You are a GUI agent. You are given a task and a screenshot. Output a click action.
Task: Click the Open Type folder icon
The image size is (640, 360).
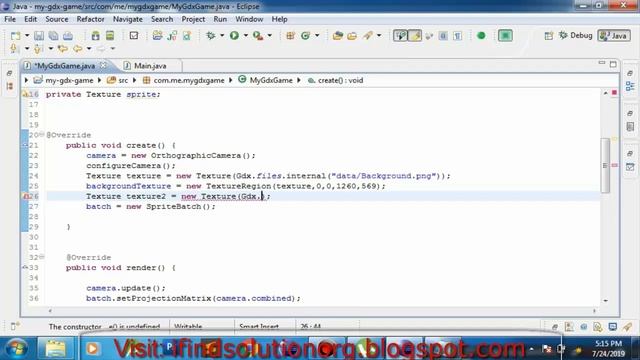coord(338,36)
